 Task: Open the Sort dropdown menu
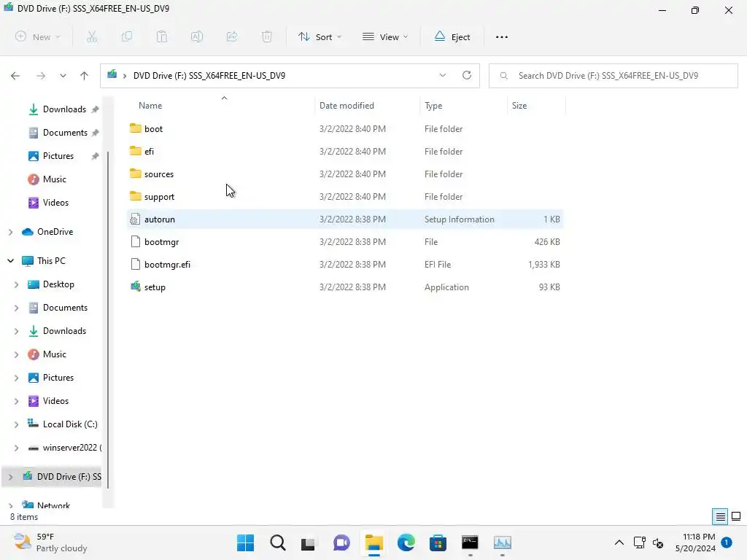[x=320, y=36]
